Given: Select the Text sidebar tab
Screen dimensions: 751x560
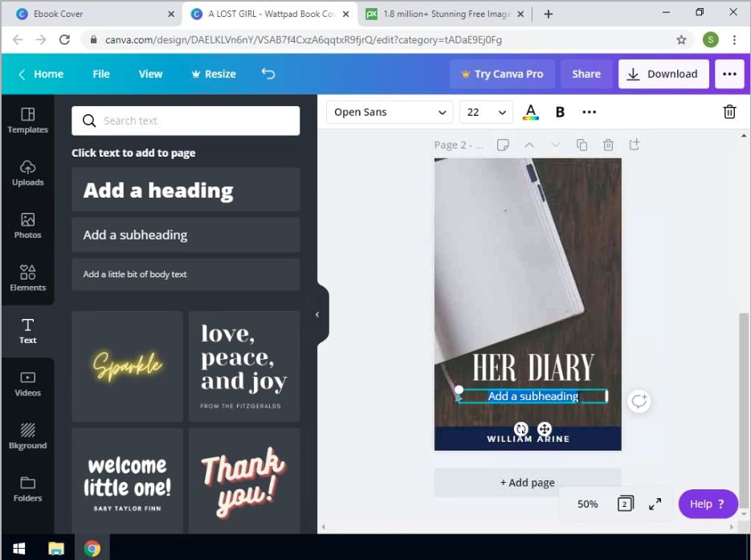Looking at the screenshot, I should (x=28, y=332).
